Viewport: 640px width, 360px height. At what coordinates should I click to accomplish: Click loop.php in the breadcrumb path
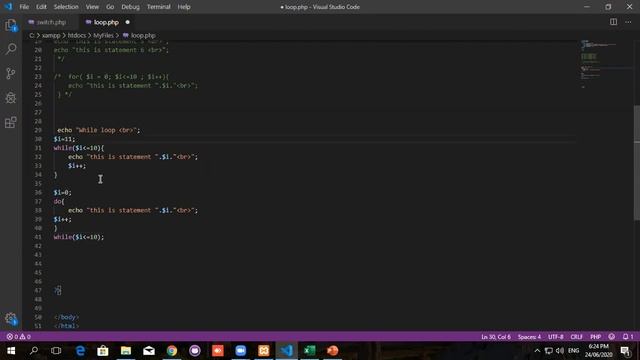click(143, 36)
